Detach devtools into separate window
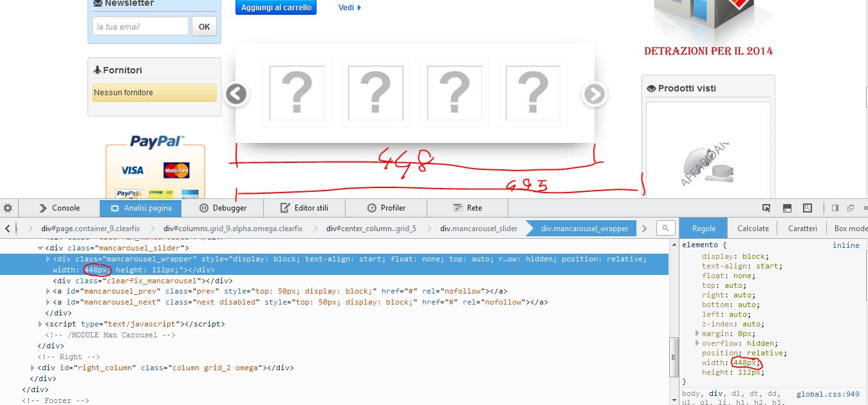868x405 pixels. point(850,208)
